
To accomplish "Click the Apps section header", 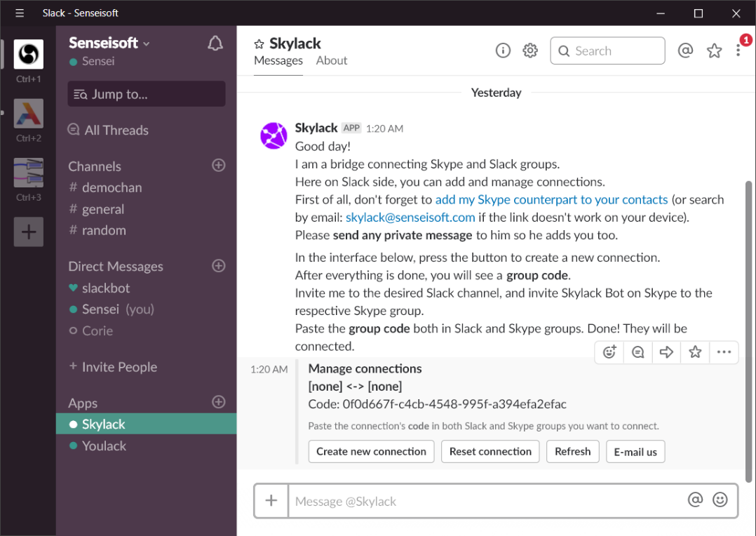I will pyautogui.click(x=83, y=403).
